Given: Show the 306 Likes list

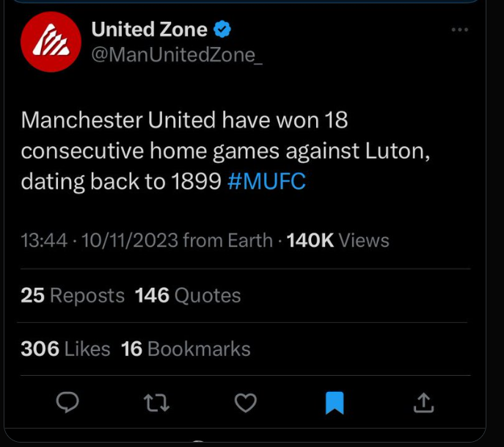Looking at the screenshot, I should point(65,349).
